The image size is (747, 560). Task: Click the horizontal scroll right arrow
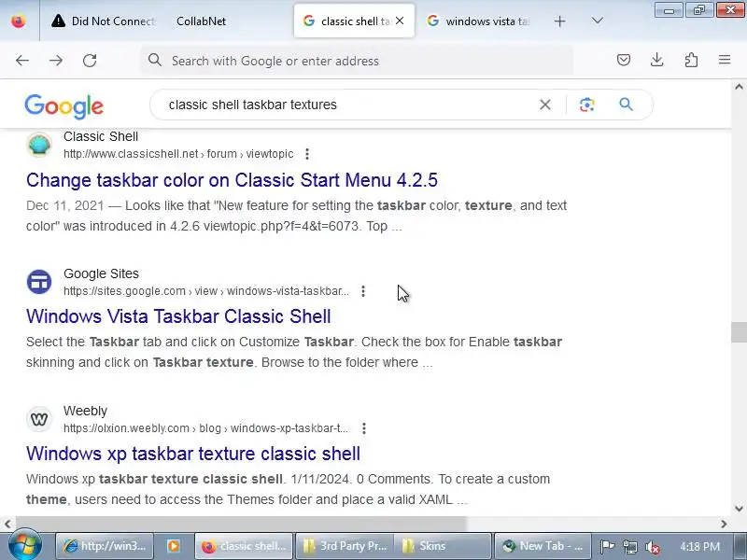pos(724,524)
